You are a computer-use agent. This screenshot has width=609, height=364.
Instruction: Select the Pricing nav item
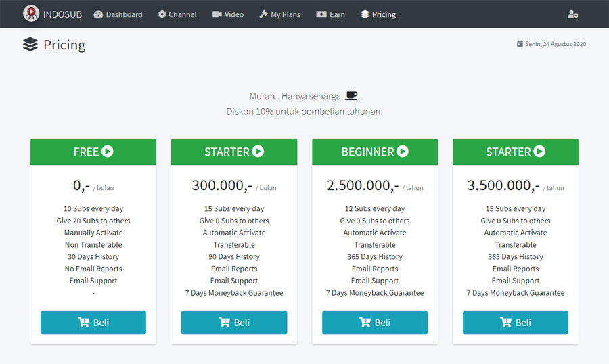coord(378,14)
